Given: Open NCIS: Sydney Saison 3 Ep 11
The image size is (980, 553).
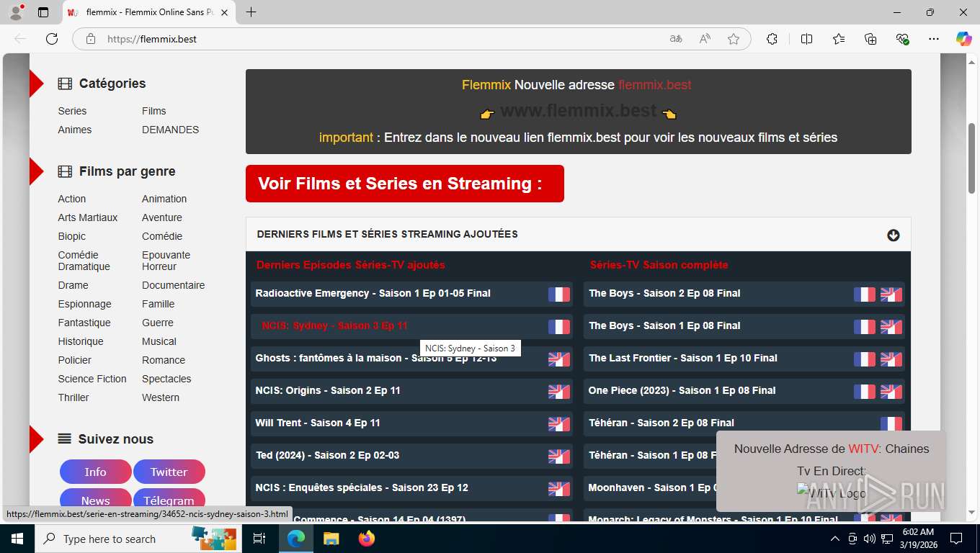Looking at the screenshot, I should (x=334, y=325).
